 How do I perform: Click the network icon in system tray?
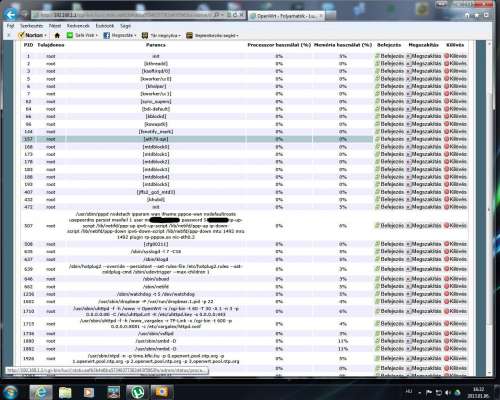coord(438,393)
